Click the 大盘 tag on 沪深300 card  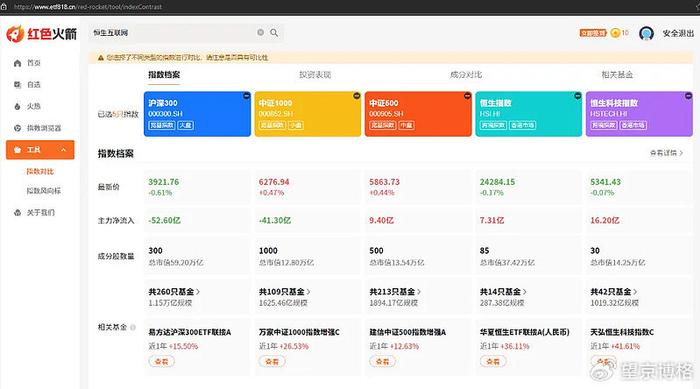pos(186,125)
